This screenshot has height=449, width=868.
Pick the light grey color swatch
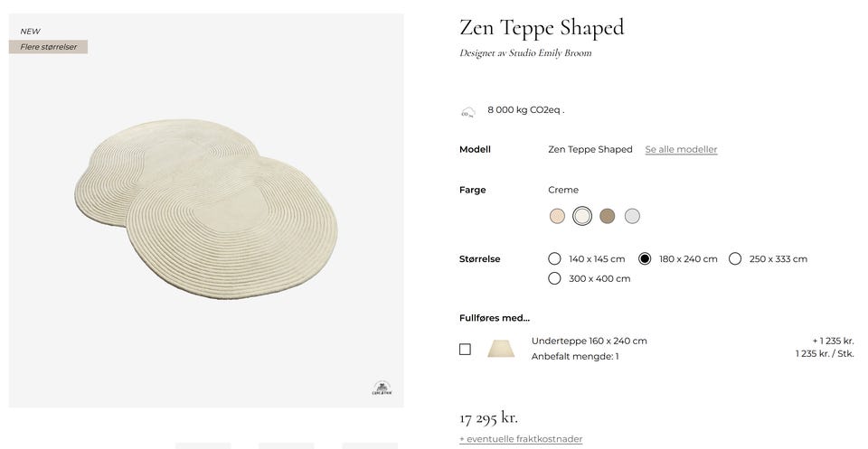[x=632, y=216]
